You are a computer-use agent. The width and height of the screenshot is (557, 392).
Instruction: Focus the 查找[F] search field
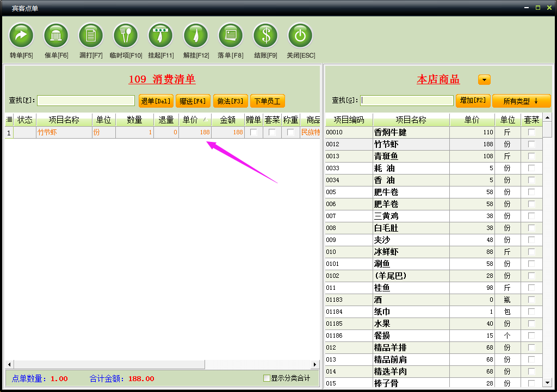(x=86, y=101)
